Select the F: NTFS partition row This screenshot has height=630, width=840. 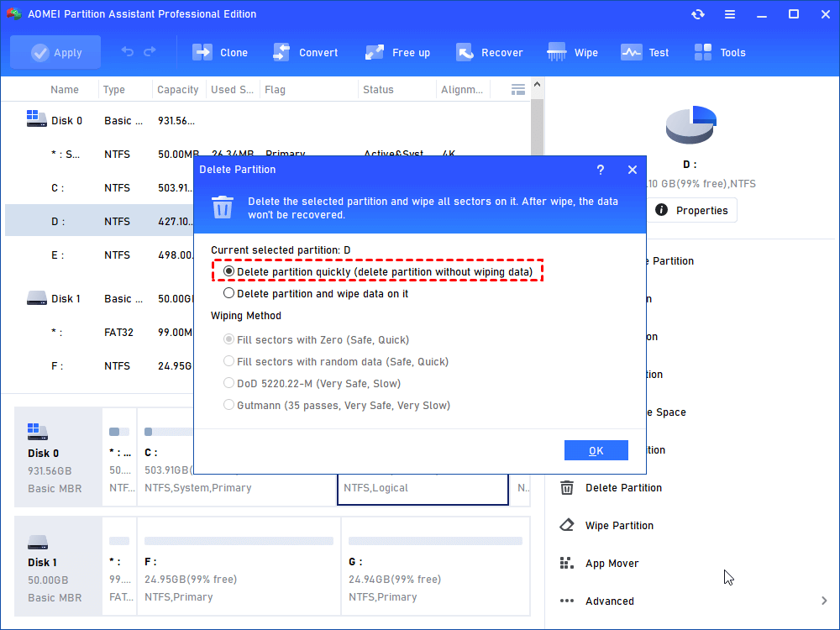click(x=100, y=366)
